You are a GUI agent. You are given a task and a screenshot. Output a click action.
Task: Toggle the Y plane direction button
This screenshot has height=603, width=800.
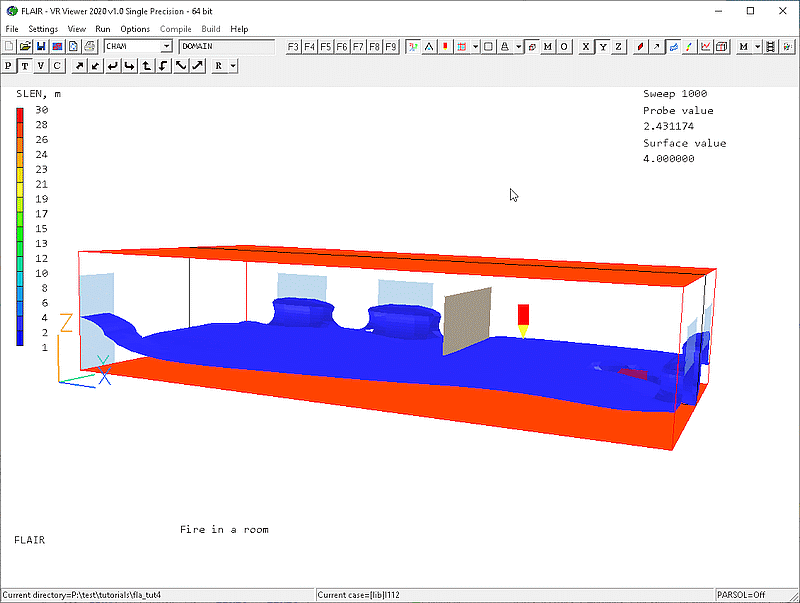602,46
